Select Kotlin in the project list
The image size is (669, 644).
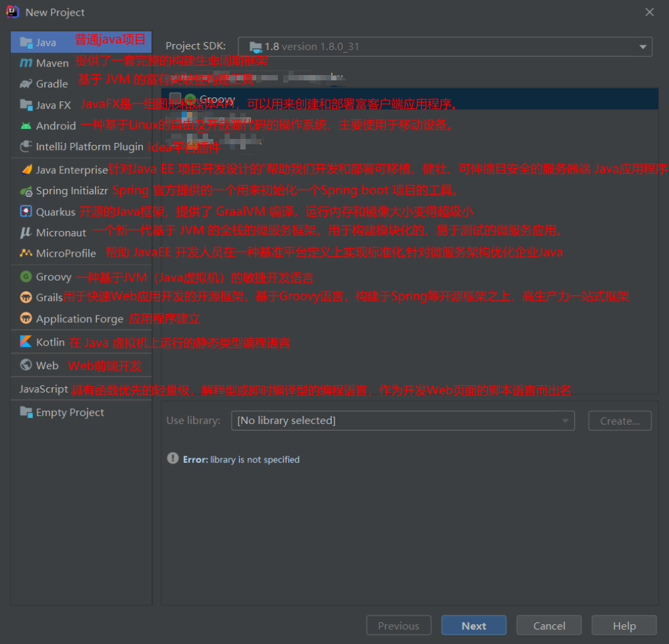[x=81, y=342]
